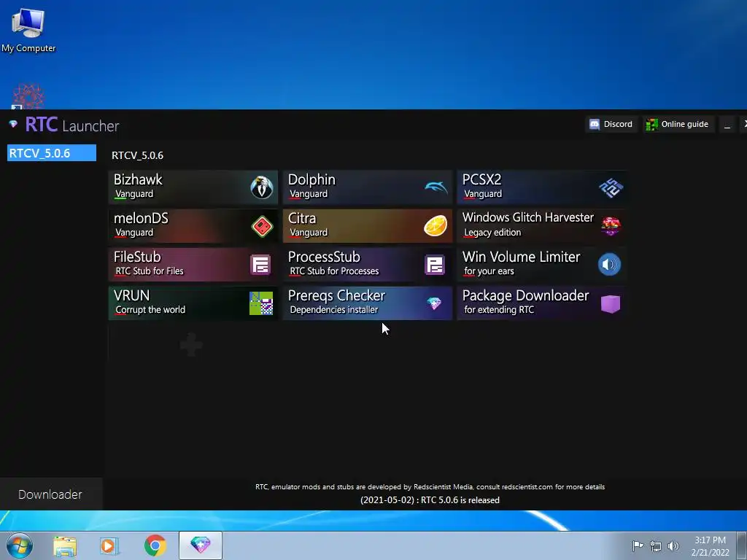747x560 pixels.
Task: Minimize the RTC Launcher window
Action: click(x=727, y=125)
